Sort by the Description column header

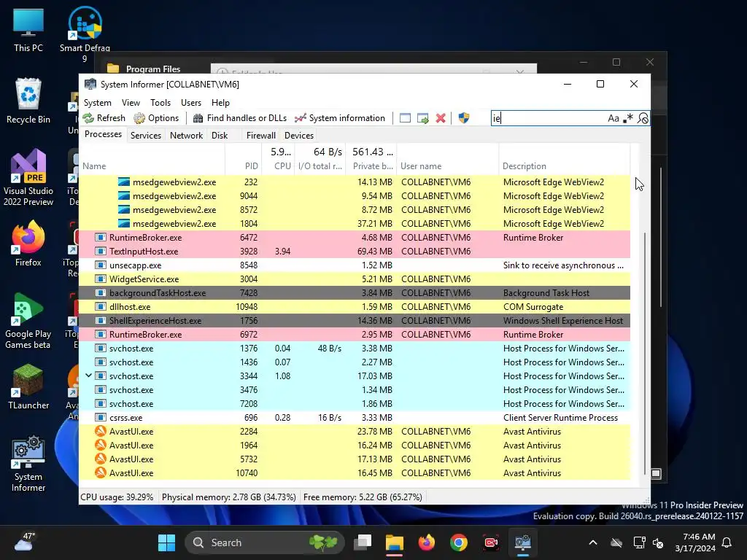[564, 166]
